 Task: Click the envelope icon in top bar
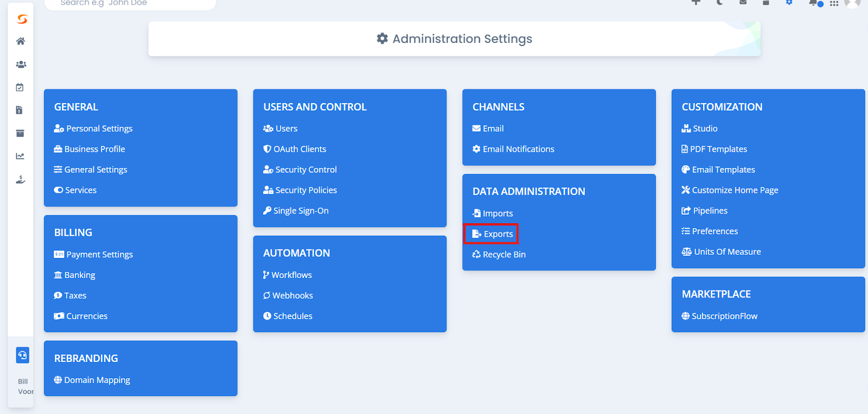coord(743,3)
